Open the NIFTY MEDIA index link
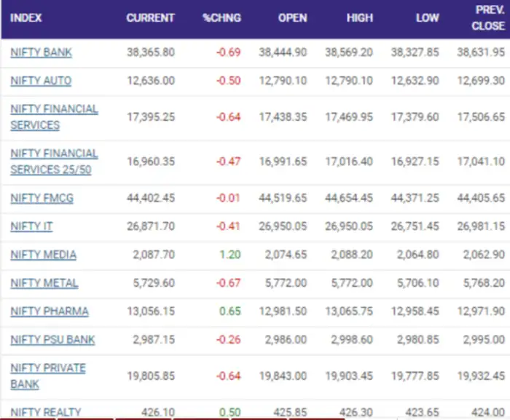The height and width of the screenshot is (420, 510). 43,255
